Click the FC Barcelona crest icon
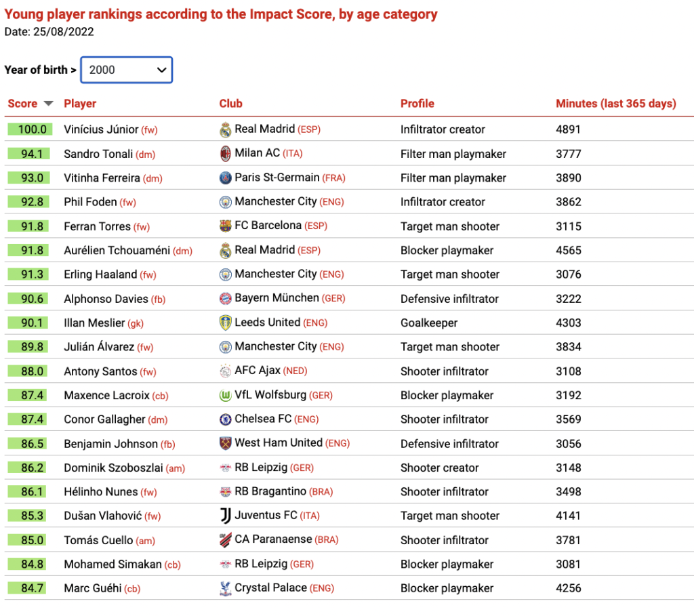The image size is (694, 616). tap(225, 226)
